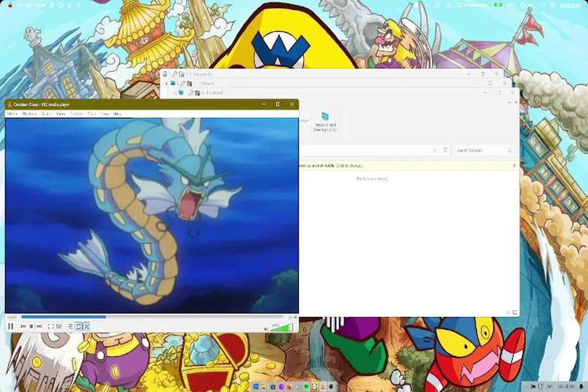588x392 pixels.
Task: Open the VLC Help menu
Action: click(x=117, y=114)
